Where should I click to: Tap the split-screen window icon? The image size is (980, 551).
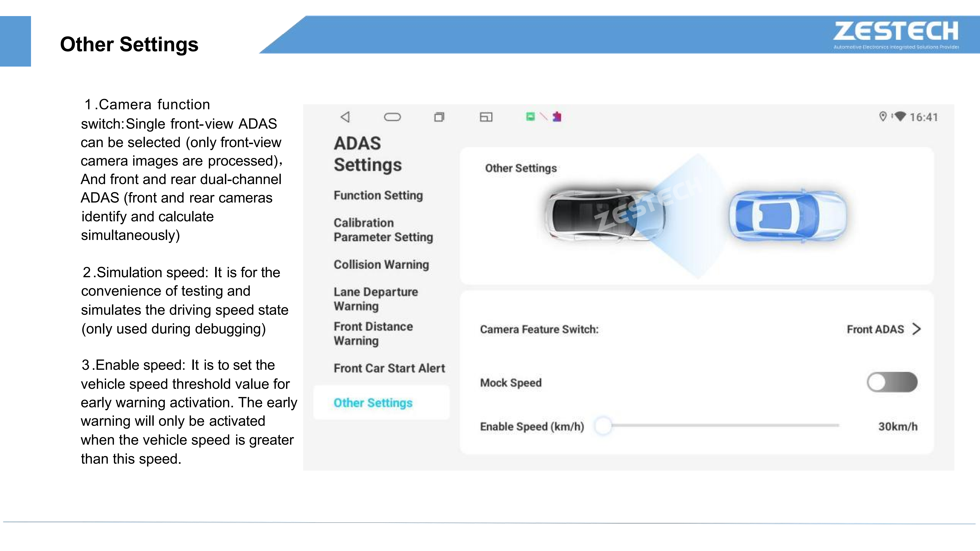tap(486, 117)
